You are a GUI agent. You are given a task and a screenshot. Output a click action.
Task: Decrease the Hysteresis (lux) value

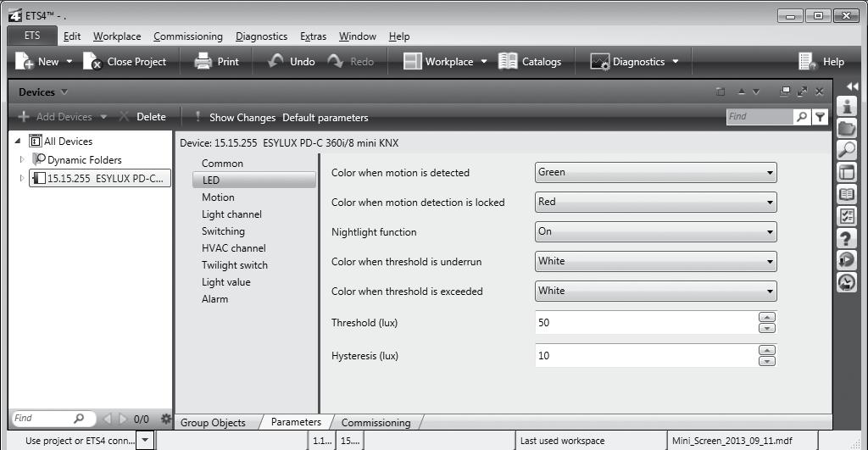(766, 361)
